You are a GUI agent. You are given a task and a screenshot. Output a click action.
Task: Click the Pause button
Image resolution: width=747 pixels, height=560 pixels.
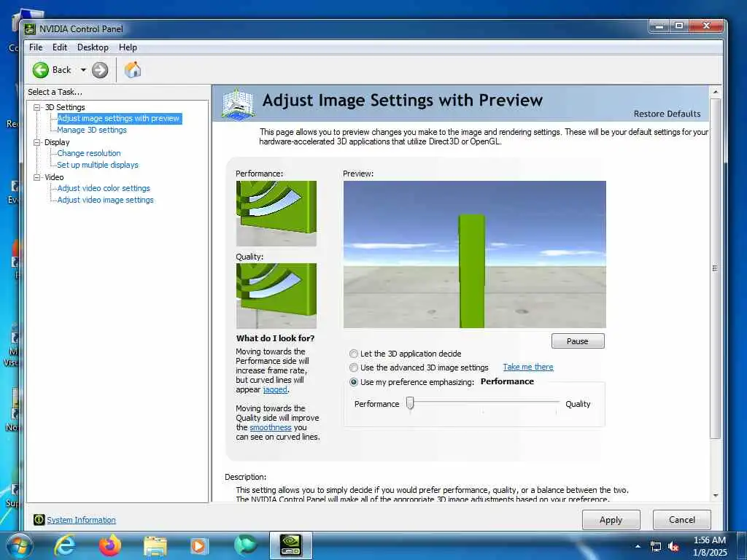[x=578, y=341]
